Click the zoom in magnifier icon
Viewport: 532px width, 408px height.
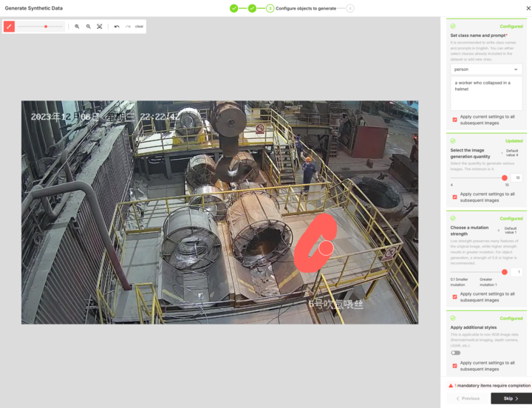pos(77,27)
